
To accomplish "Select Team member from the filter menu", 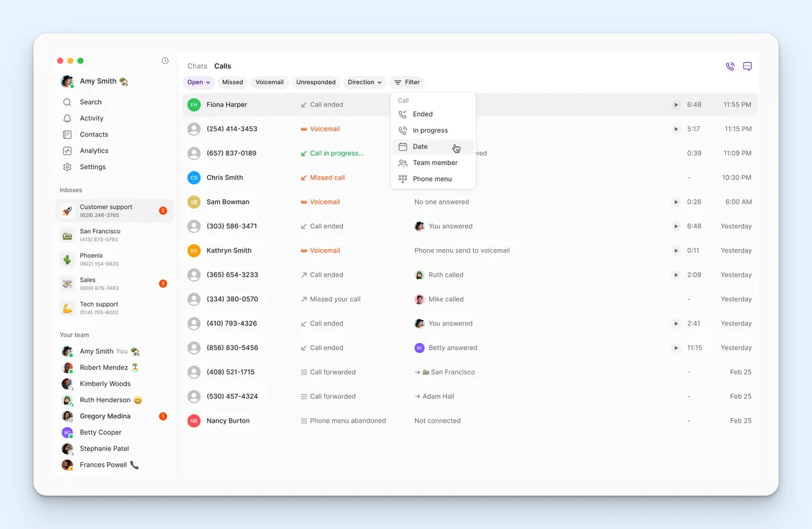I will 435,162.
